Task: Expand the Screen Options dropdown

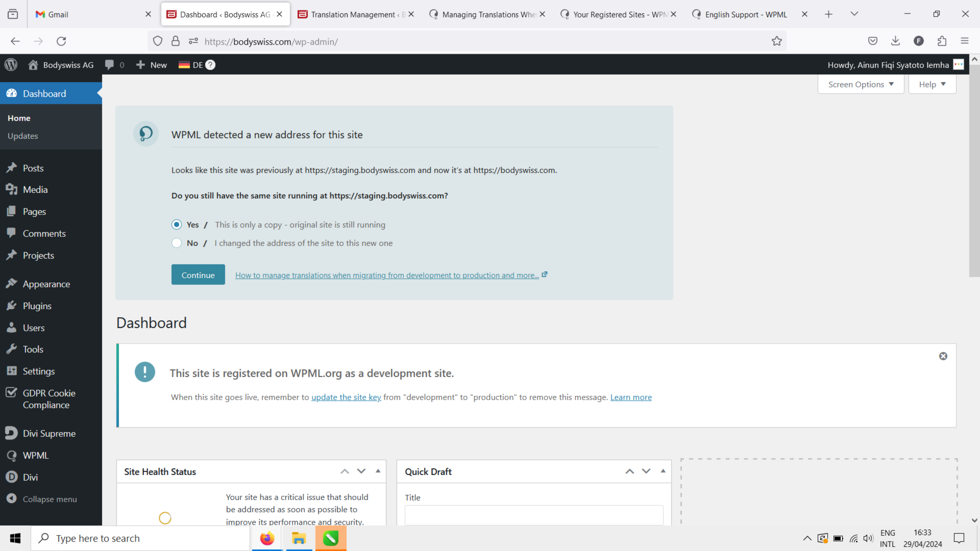Action: 860,84
